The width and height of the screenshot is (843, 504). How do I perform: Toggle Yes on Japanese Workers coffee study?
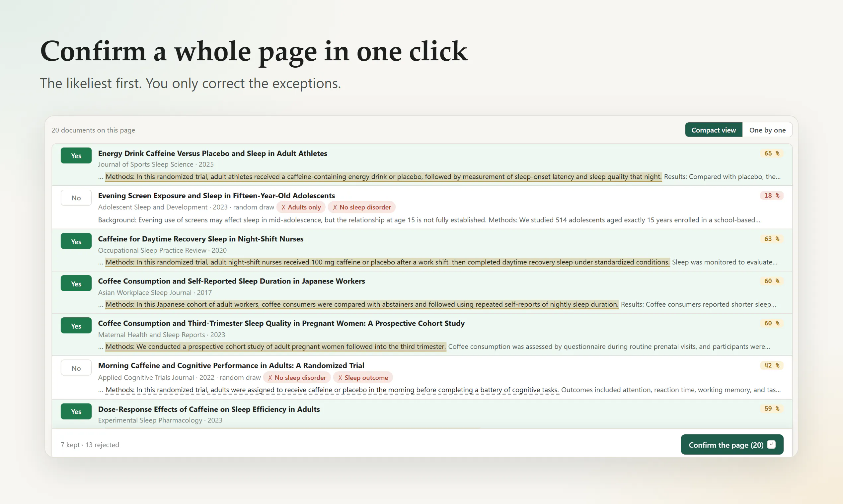(76, 283)
